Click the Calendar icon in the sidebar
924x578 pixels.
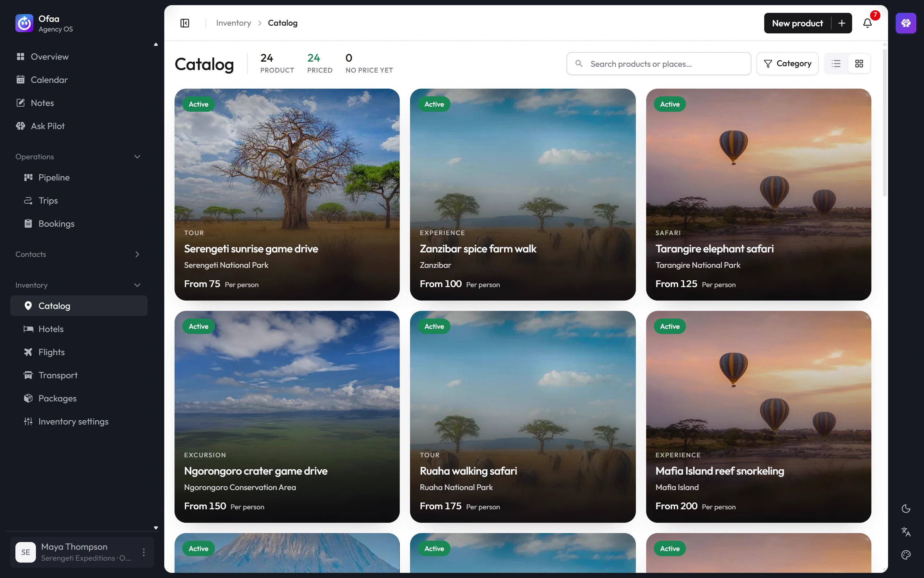(x=21, y=80)
